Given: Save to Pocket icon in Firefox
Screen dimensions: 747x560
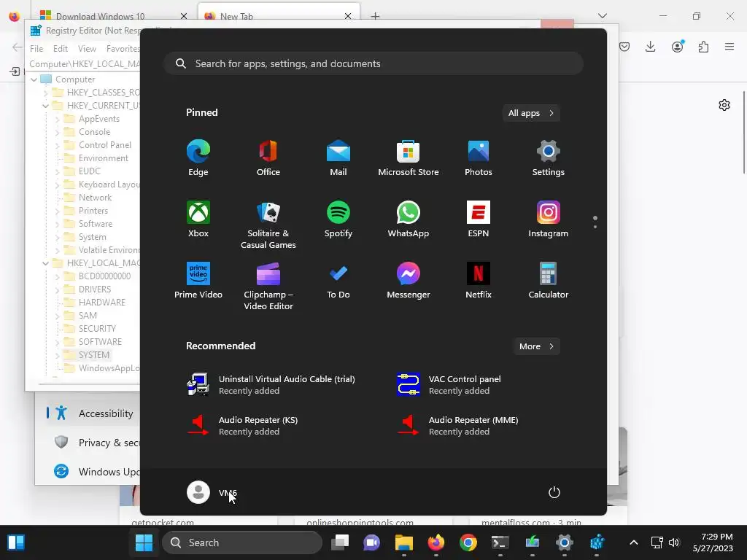Looking at the screenshot, I should click(624, 47).
